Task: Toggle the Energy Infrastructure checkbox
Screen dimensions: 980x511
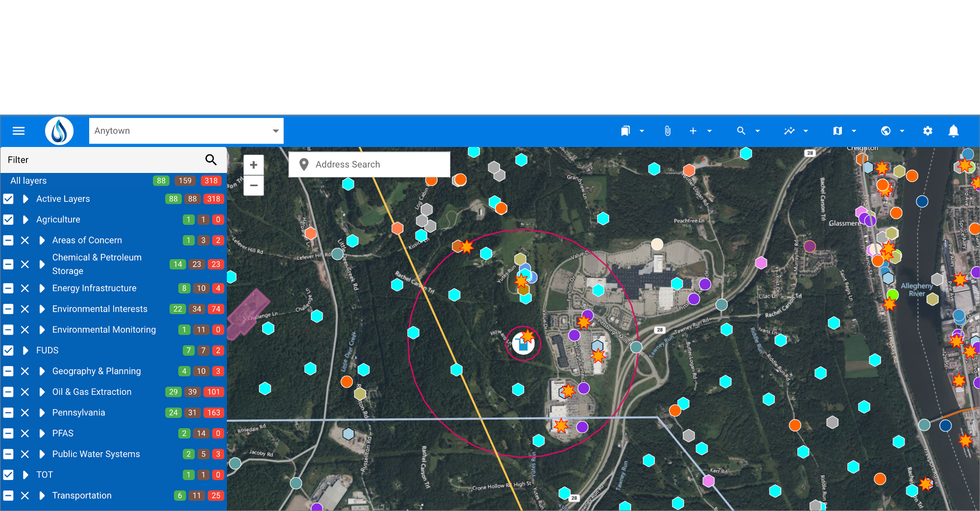Action: click(8, 289)
